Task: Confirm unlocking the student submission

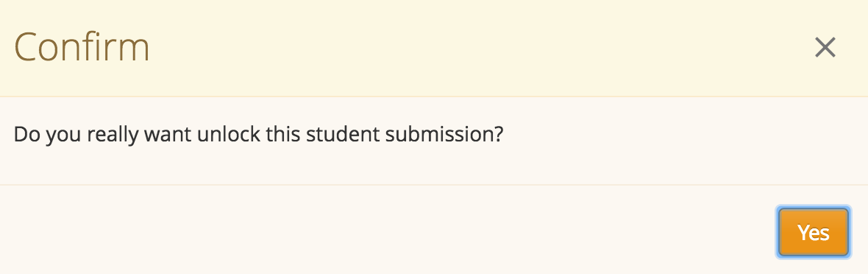Action: tap(813, 233)
